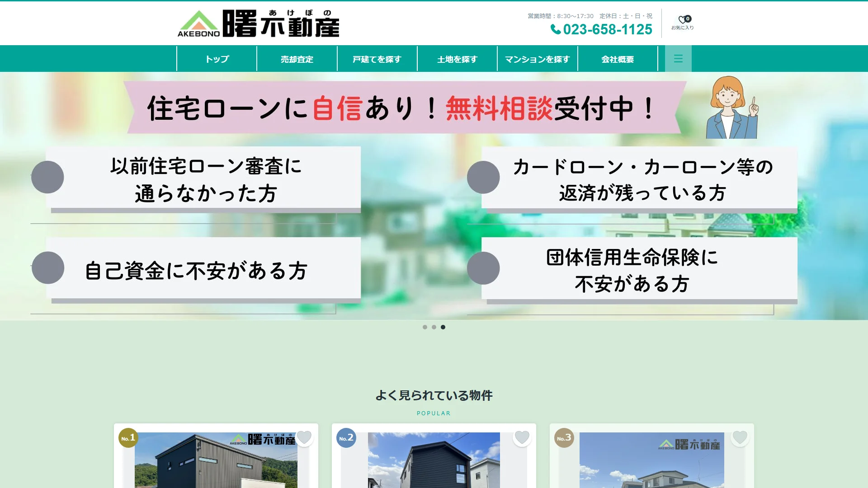Image resolution: width=868 pixels, height=488 pixels.
Task: Click the woman illustration in the banner
Action: coord(732,108)
